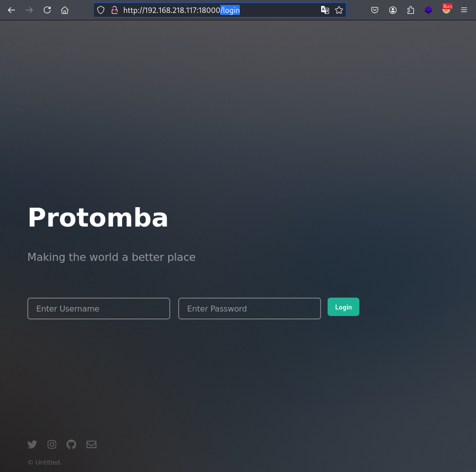Open the hamburger application menu
Image resolution: width=476 pixels, height=472 pixels.
pos(464,10)
